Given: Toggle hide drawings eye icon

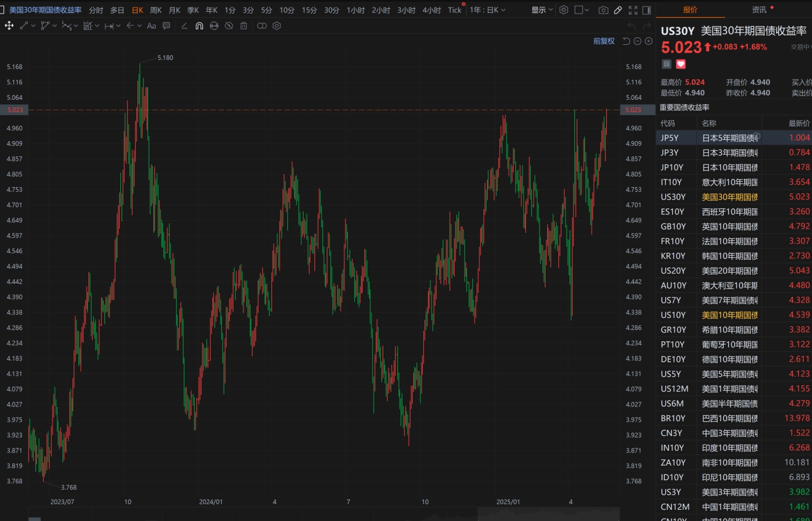Looking at the screenshot, I should [x=229, y=26].
